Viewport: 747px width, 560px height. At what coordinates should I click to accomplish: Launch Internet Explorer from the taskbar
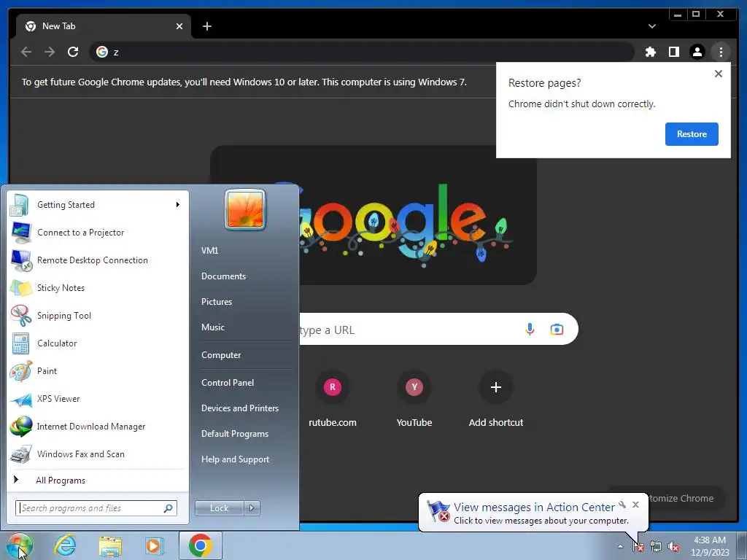coord(65,545)
